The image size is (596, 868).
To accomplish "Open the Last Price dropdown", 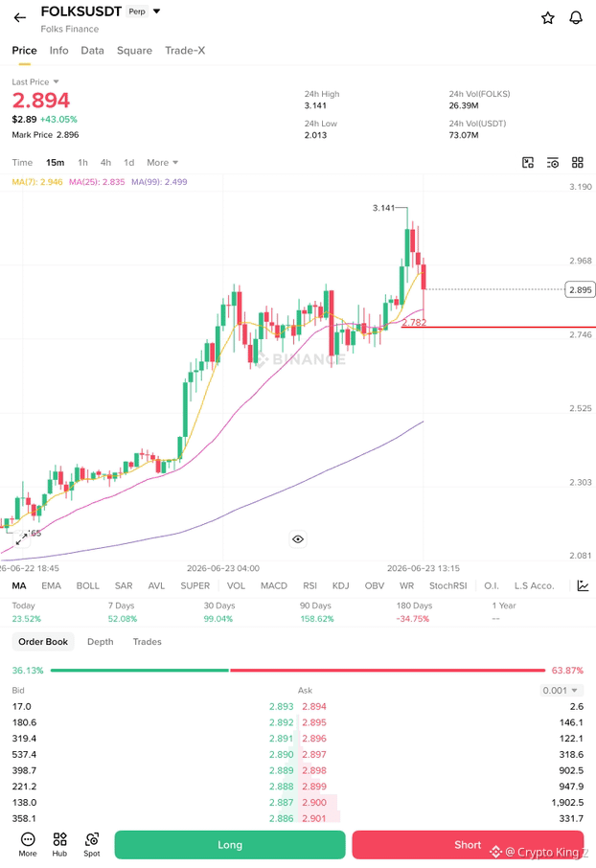I will pyautogui.click(x=35, y=82).
